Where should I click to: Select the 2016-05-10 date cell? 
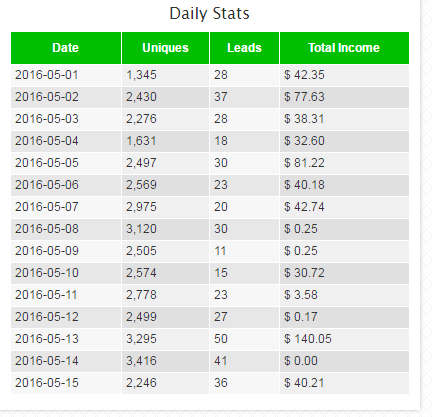(66, 273)
